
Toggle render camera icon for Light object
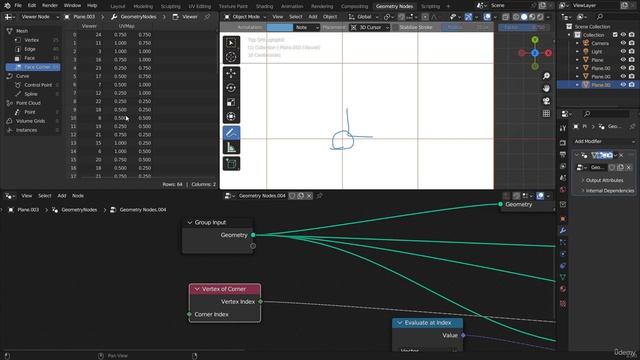pyautogui.click(x=632, y=51)
